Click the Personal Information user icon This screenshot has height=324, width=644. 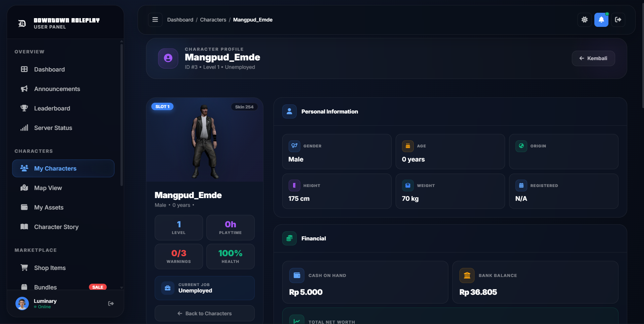click(289, 111)
